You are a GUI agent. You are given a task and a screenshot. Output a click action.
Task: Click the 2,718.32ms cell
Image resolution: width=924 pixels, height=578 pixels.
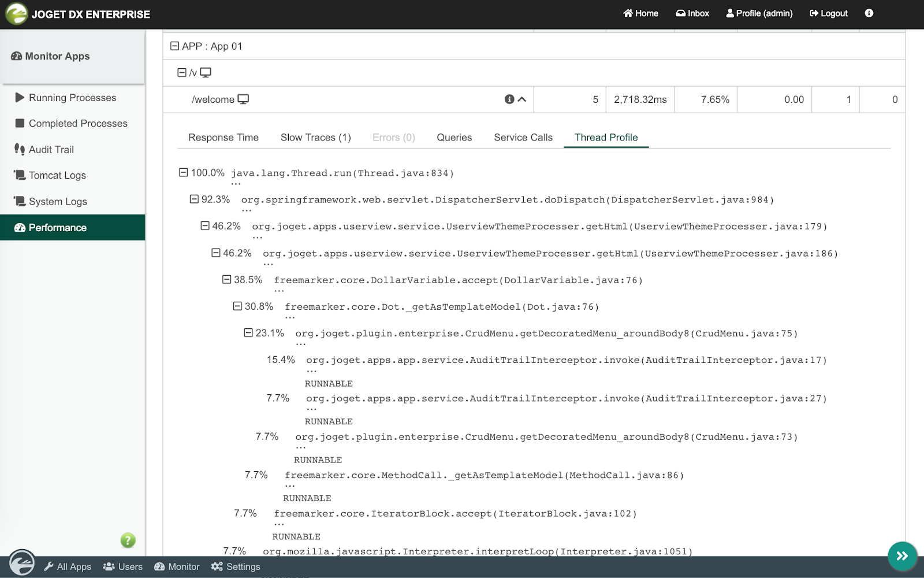(640, 99)
